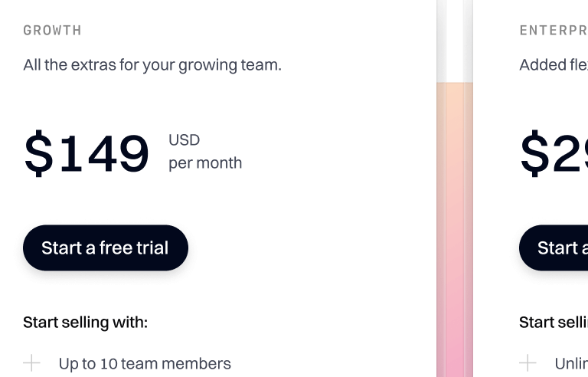Click Enterprise's Start selling with heading
This screenshot has height=377, width=588.
pyautogui.click(x=553, y=322)
